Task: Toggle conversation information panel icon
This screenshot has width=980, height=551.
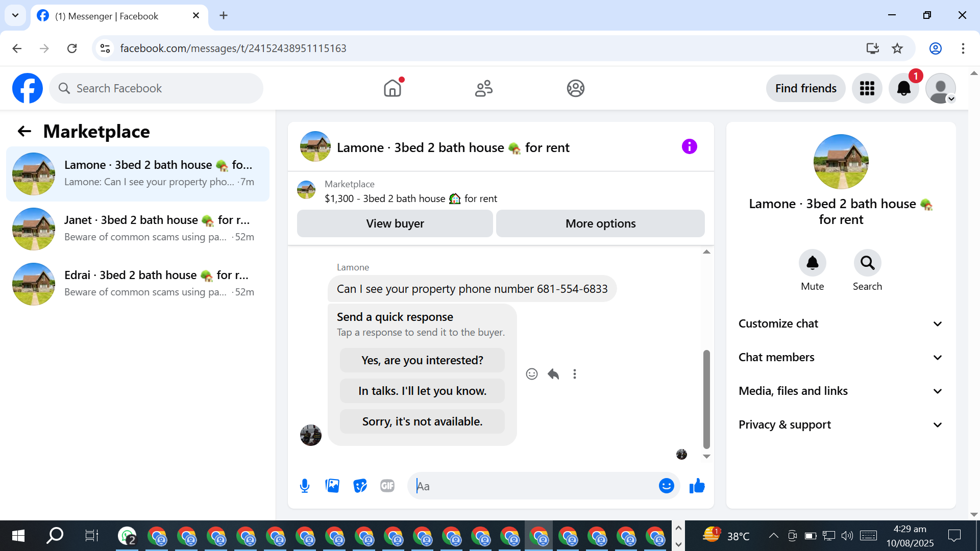Action: click(689, 147)
